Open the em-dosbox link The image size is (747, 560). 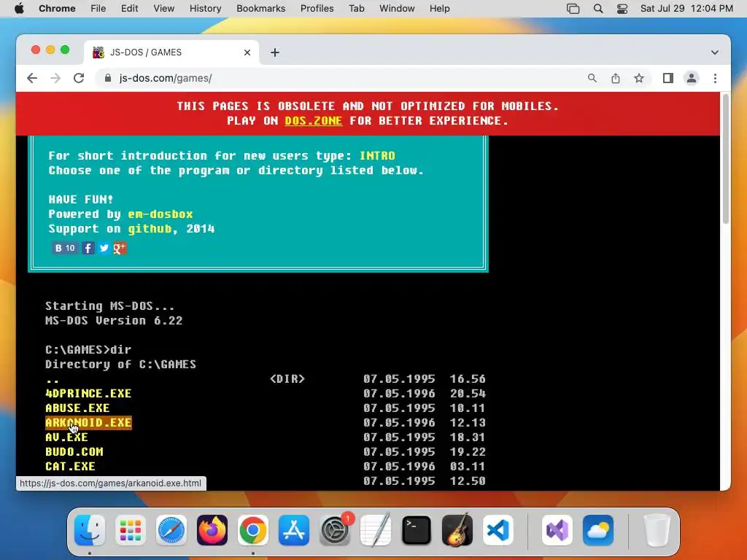[x=160, y=214]
